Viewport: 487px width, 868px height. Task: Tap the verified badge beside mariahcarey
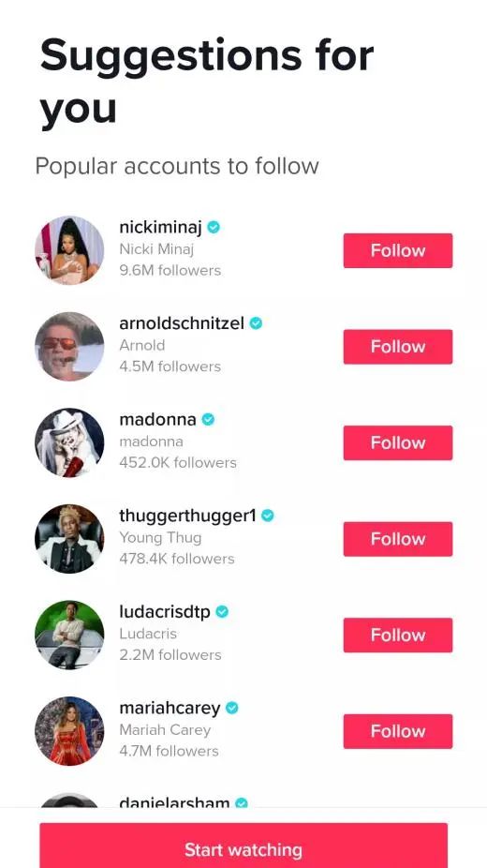click(x=232, y=708)
